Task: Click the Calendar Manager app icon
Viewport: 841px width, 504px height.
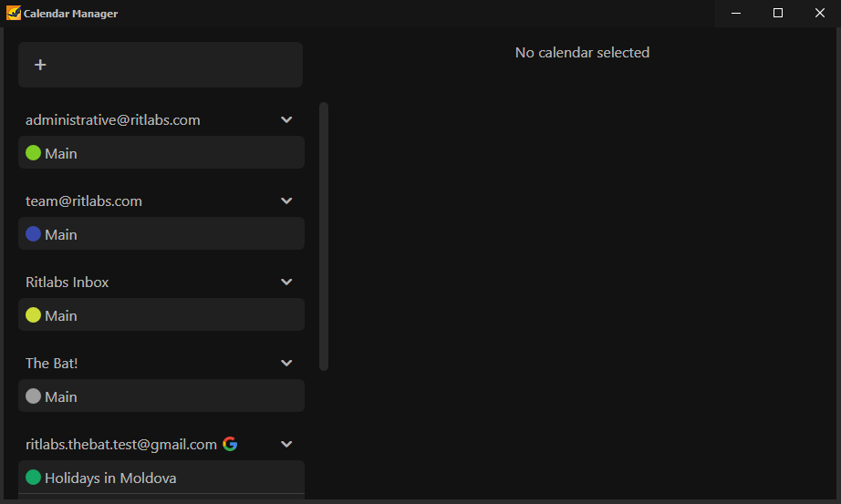Action: point(14,13)
